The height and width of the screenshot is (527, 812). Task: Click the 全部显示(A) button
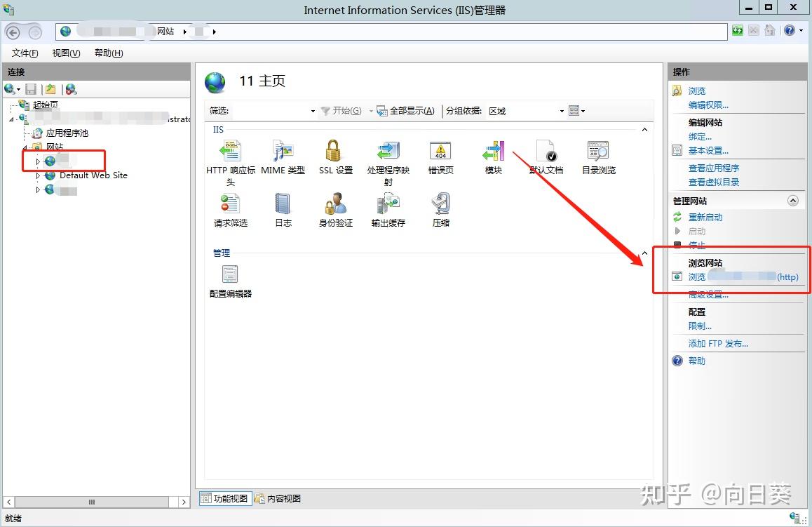click(405, 111)
